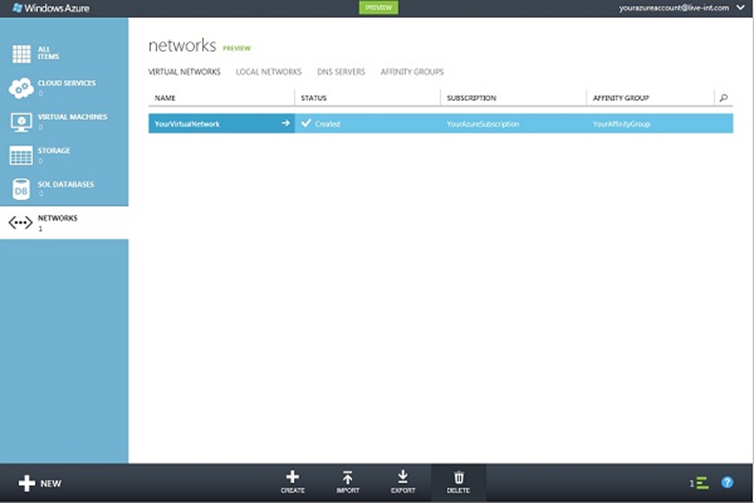Select the Virtual Machines monitor icon

point(21,123)
